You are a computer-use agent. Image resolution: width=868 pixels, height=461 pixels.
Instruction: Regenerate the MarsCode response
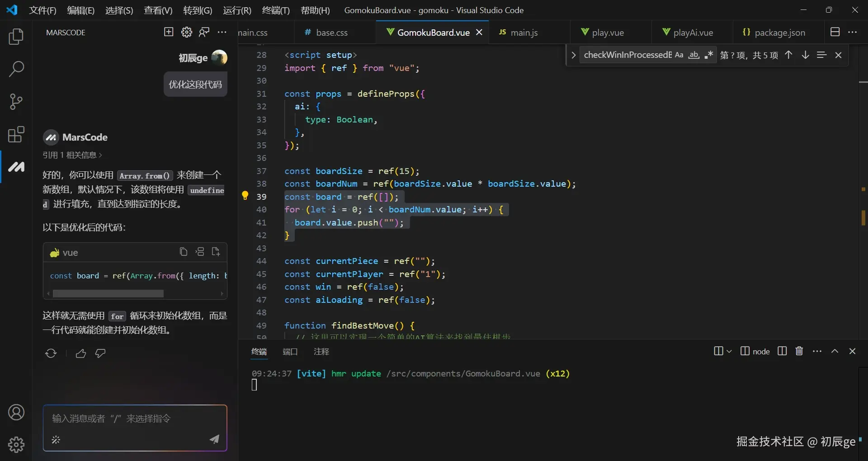click(51, 353)
